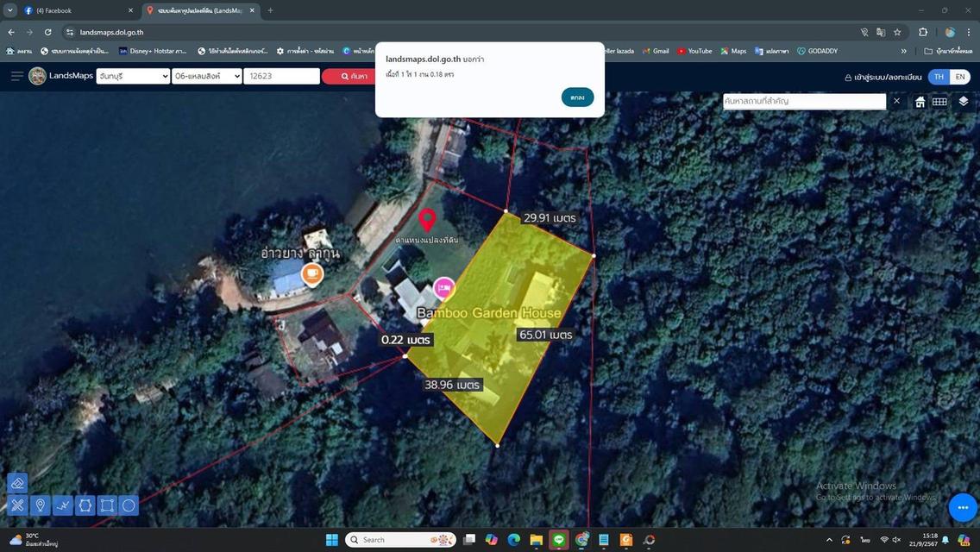
Task: Select the circle drawing tool
Action: click(x=129, y=505)
